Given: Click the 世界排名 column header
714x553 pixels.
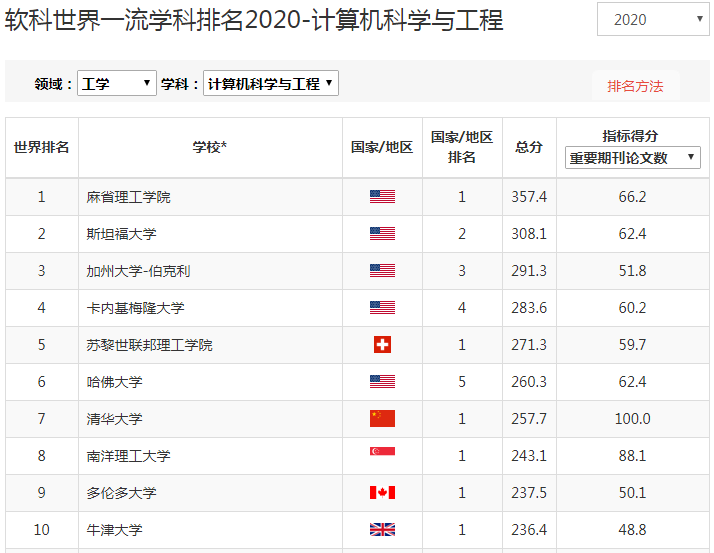Looking at the screenshot, I should pos(41,147).
